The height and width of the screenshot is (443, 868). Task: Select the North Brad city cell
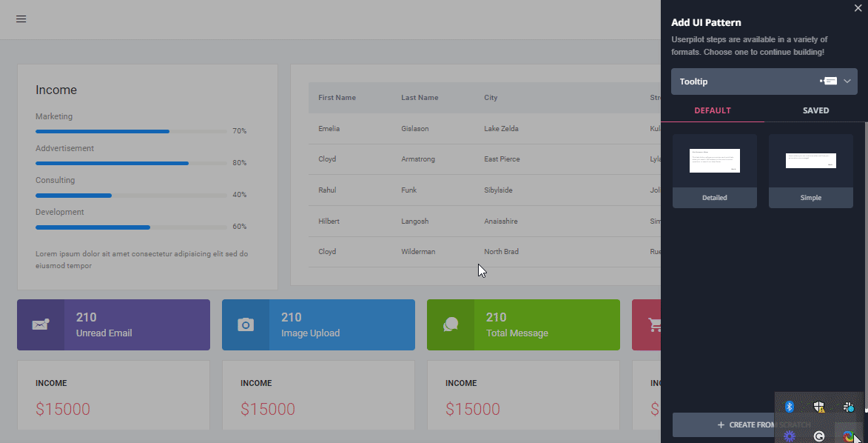point(501,252)
